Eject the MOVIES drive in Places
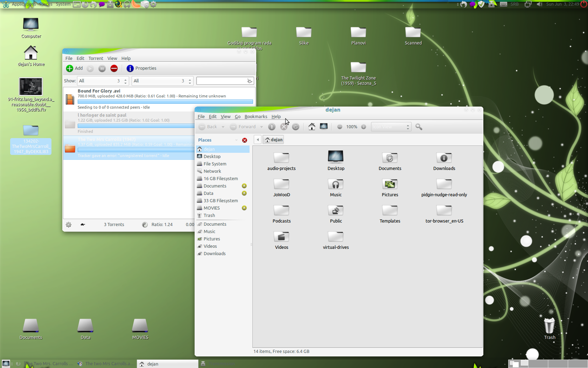 pos(244,208)
